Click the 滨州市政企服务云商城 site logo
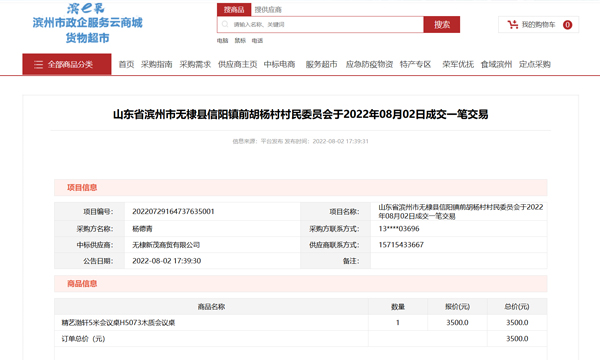This screenshot has width=600, height=360. tap(87, 23)
